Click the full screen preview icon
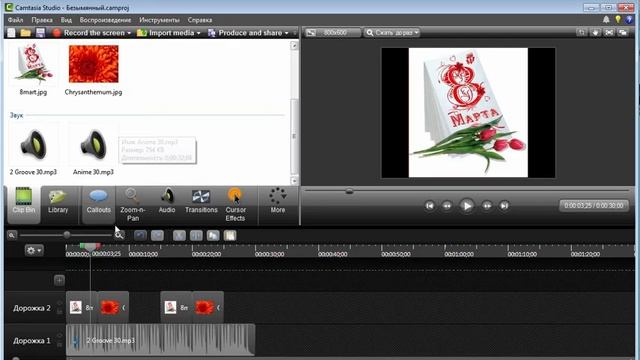The height and width of the screenshot is (360, 640). [x=609, y=33]
